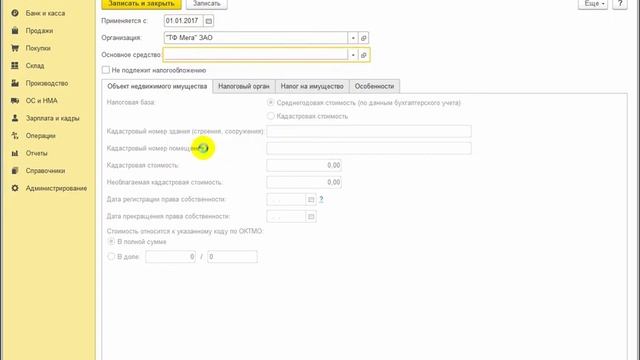
Task: Click the Администрирование gear icon
Action: point(15,189)
